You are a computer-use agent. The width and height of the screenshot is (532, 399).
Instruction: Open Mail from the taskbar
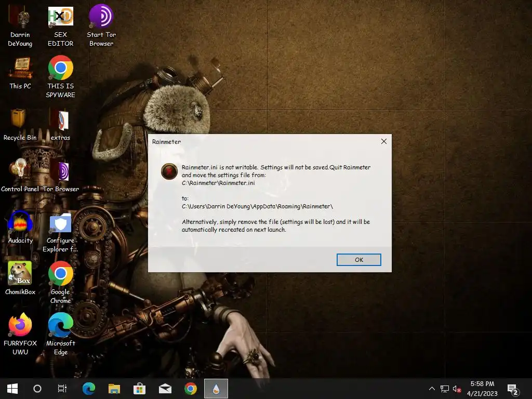click(x=165, y=389)
